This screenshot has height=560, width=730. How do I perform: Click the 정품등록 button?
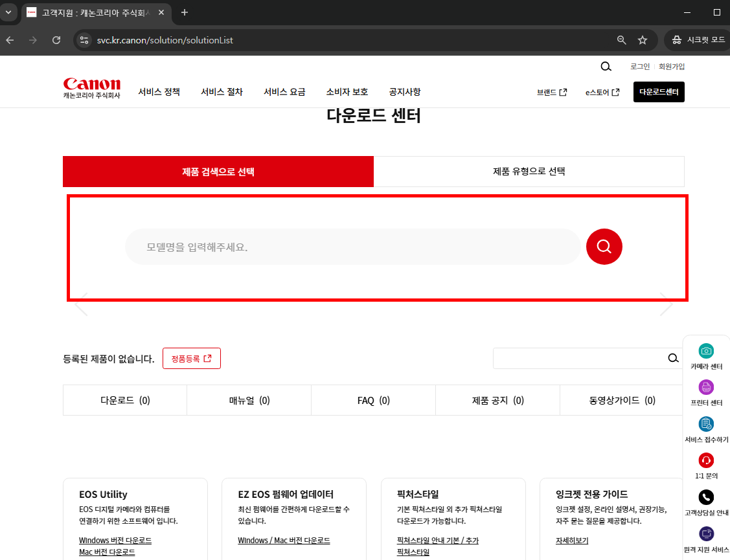click(192, 358)
